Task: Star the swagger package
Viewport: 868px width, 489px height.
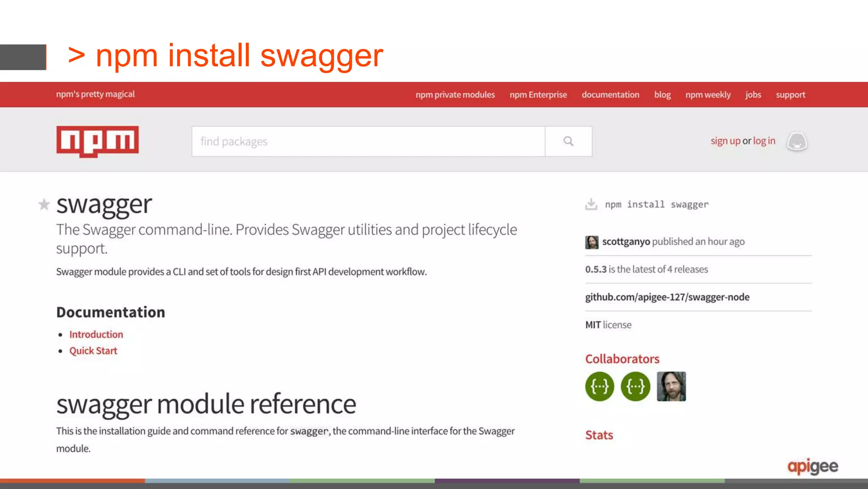Action: (44, 204)
